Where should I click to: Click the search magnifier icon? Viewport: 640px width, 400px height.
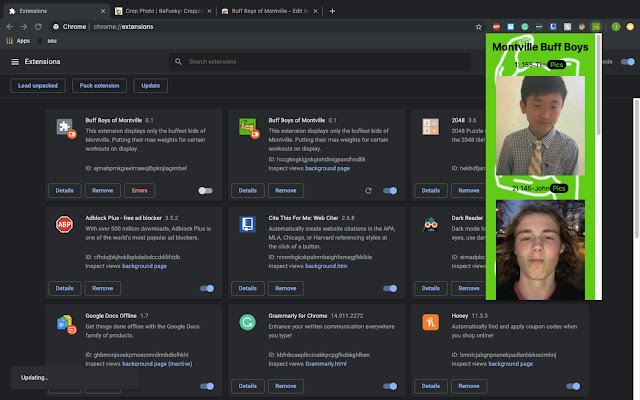[178, 62]
